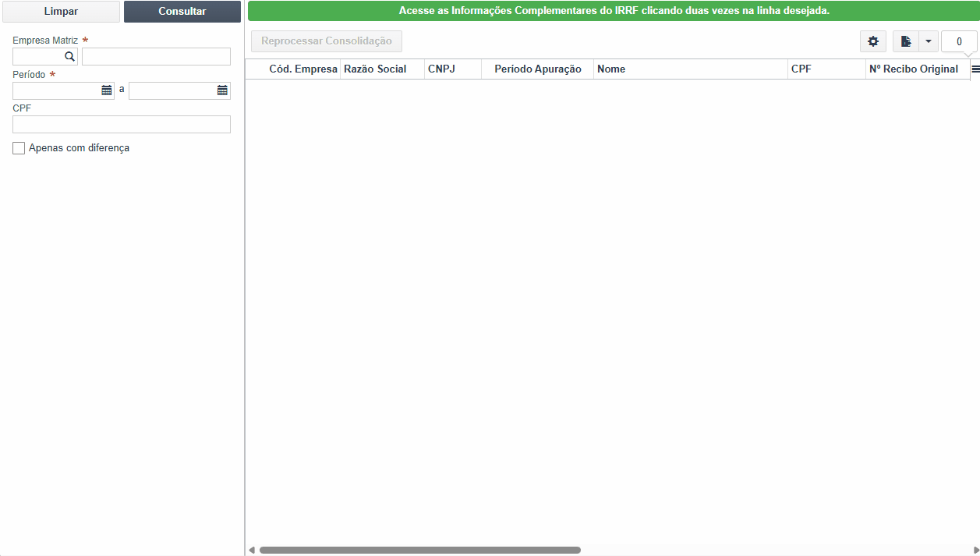
Task: Open grid settings gear icon
Action: (x=873, y=41)
